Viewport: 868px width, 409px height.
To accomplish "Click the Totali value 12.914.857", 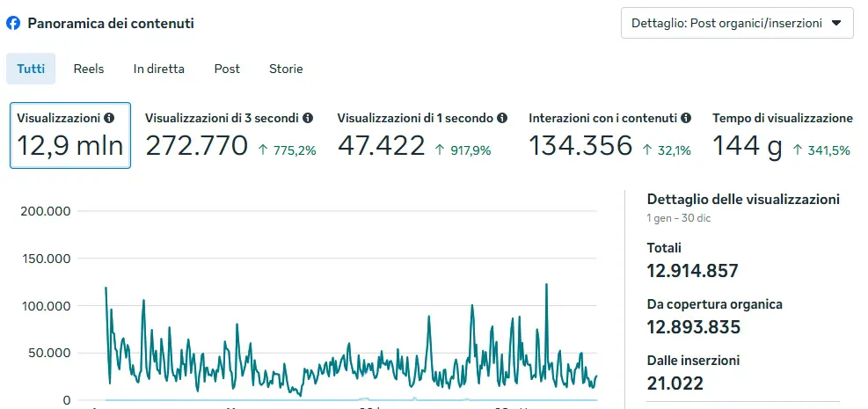I will point(692,271).
